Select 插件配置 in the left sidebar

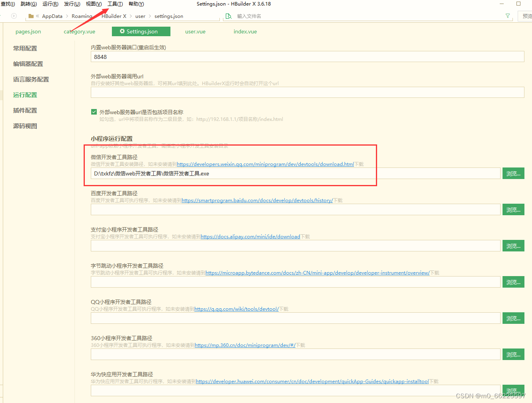(25, 110)
